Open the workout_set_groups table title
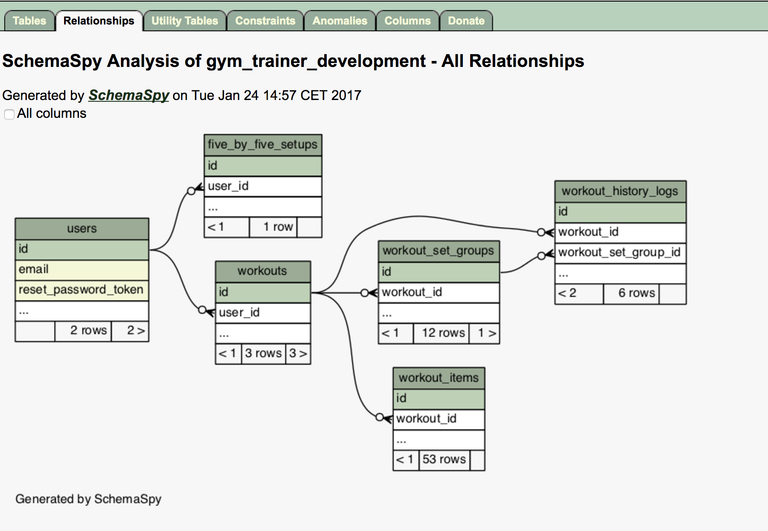 (x=438, y=250)
